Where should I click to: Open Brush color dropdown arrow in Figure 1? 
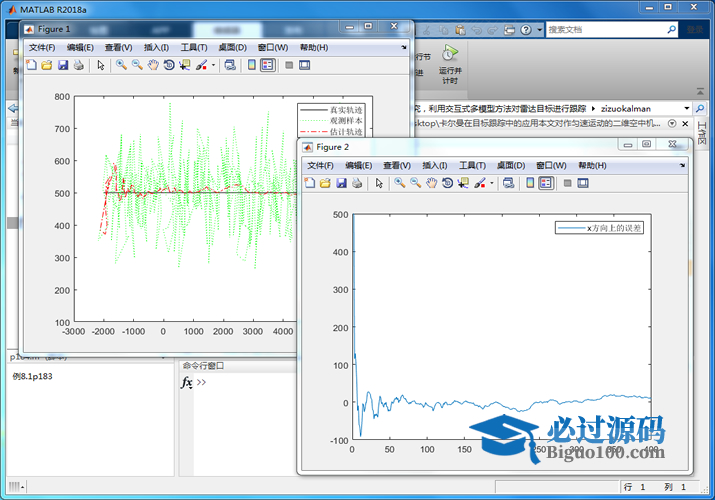point(213,65)
